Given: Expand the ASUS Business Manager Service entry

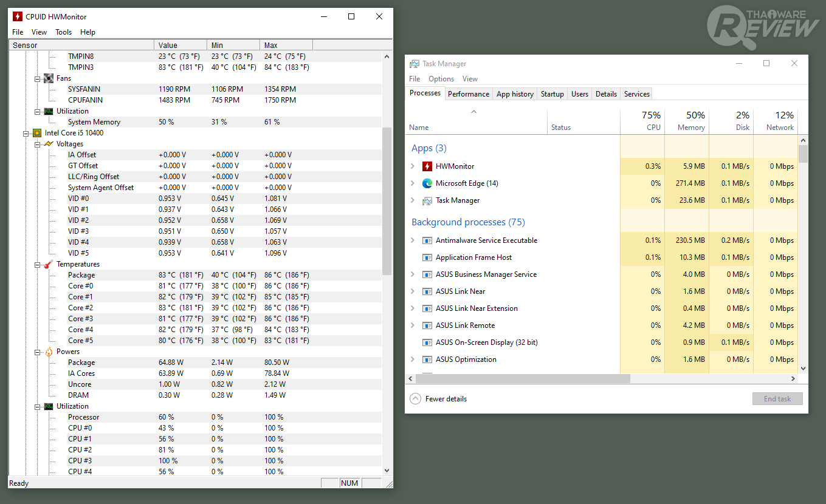Looking at the screenshot, I should 413,274.
